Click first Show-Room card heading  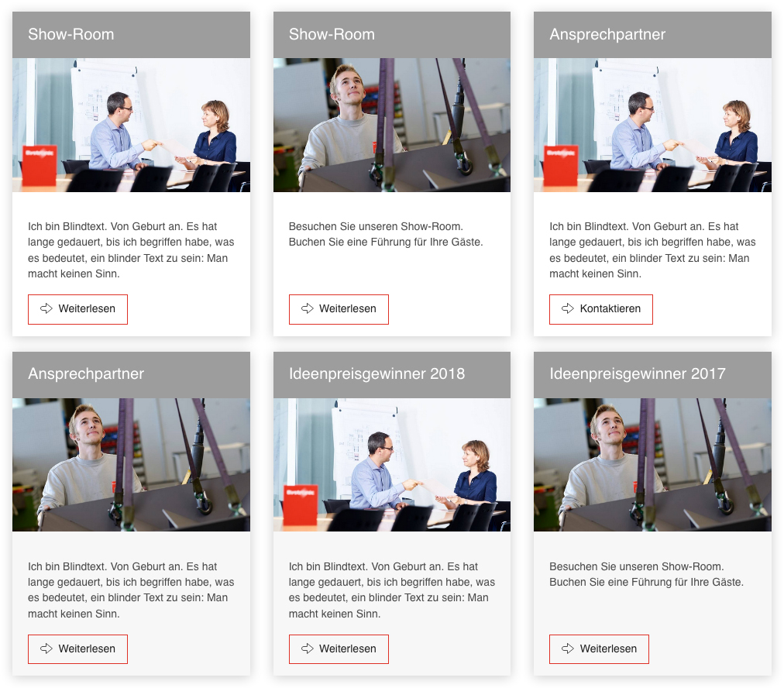tap(71, 35)
